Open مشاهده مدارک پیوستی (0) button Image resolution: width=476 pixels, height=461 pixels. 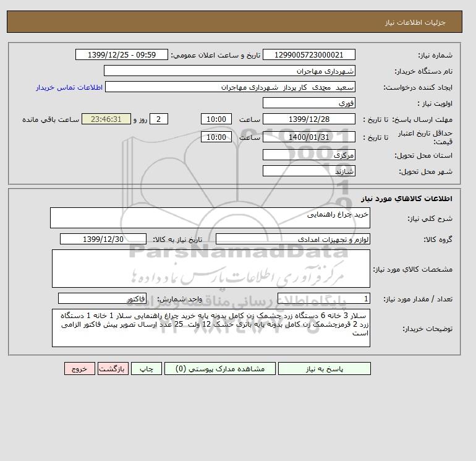click(x=220, y=369)
